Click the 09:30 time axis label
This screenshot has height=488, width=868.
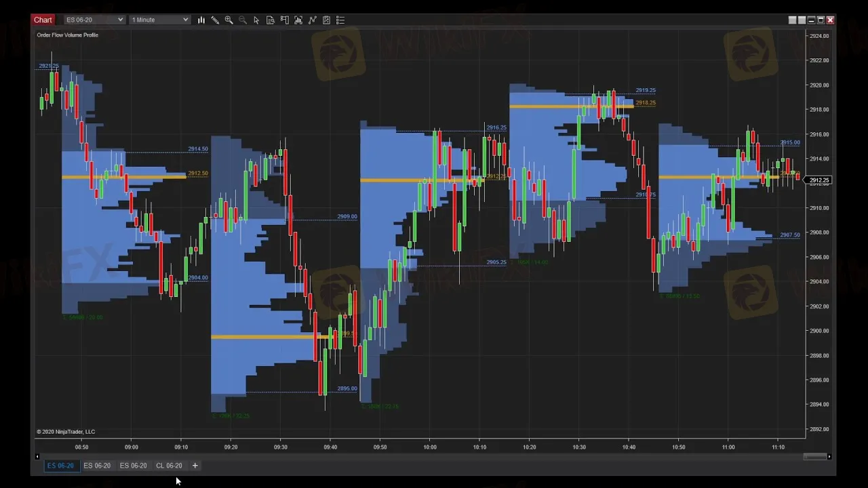(281, 447)
